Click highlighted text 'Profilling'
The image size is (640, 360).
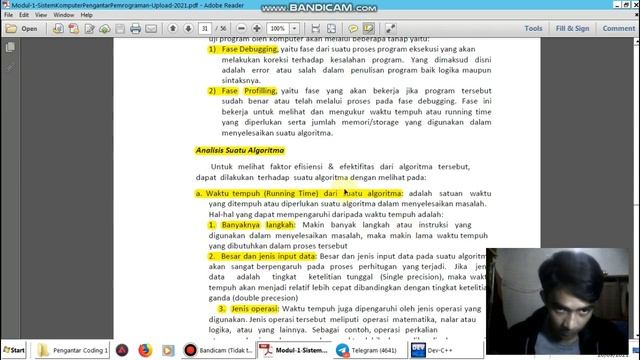pos(260,91)
